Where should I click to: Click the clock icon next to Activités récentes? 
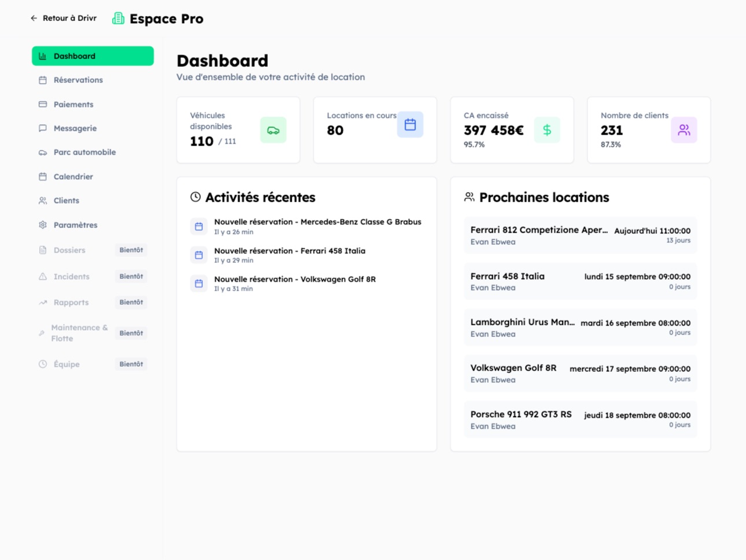click(x=195, y=197)
